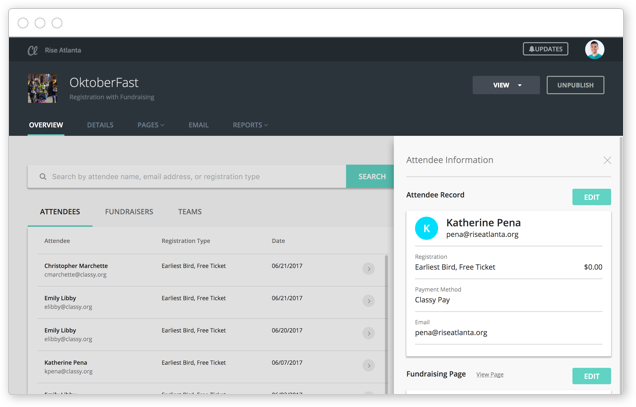Open Katherine Pena row arrow
Screen dimensions: 636x407
[368, 365]
